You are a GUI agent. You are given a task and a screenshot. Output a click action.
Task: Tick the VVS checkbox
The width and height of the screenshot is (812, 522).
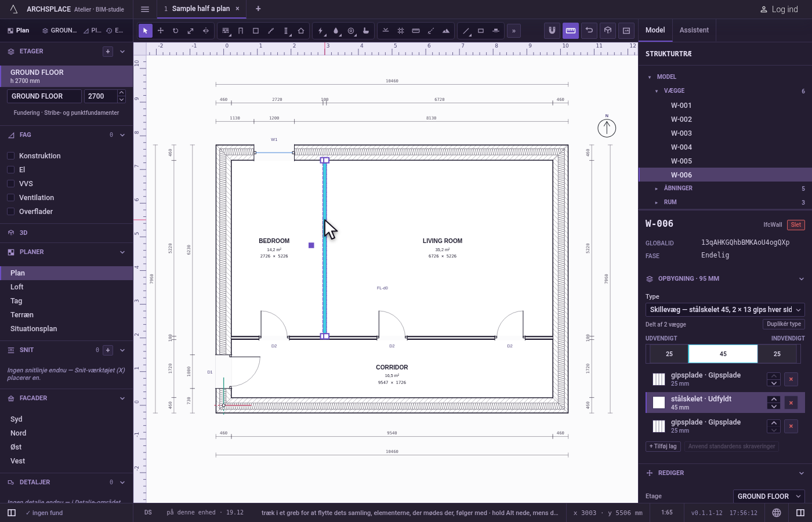(10, 183)
